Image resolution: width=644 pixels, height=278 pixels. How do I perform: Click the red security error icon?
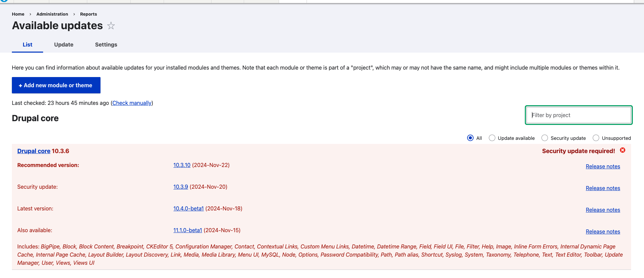click(x=623, y=150)
